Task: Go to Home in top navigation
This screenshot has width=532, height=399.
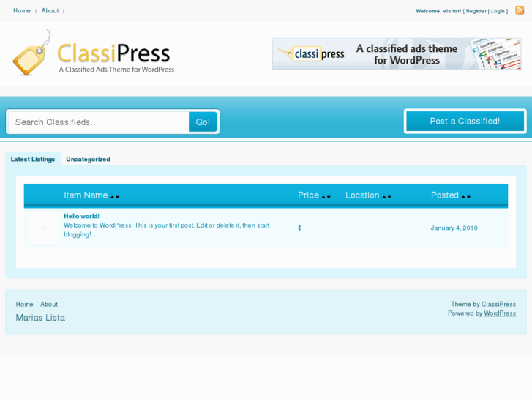Action: pyautogui.click(x=22, y=10)
